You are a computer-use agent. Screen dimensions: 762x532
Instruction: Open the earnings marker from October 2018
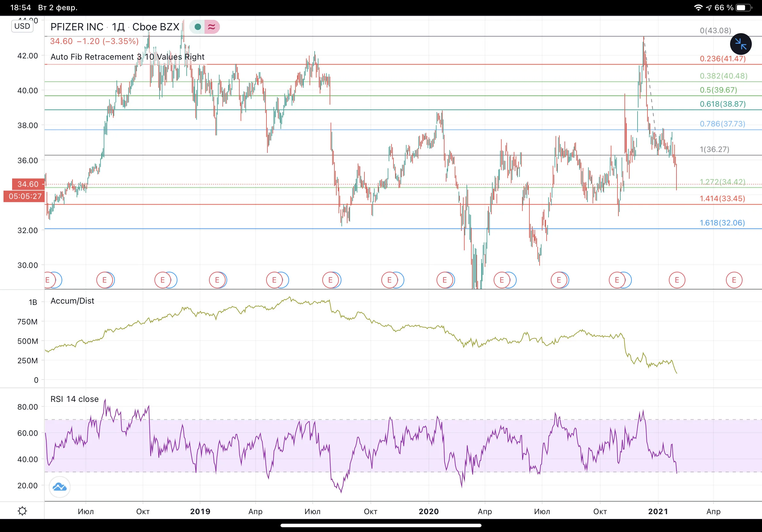coord(163,280)
